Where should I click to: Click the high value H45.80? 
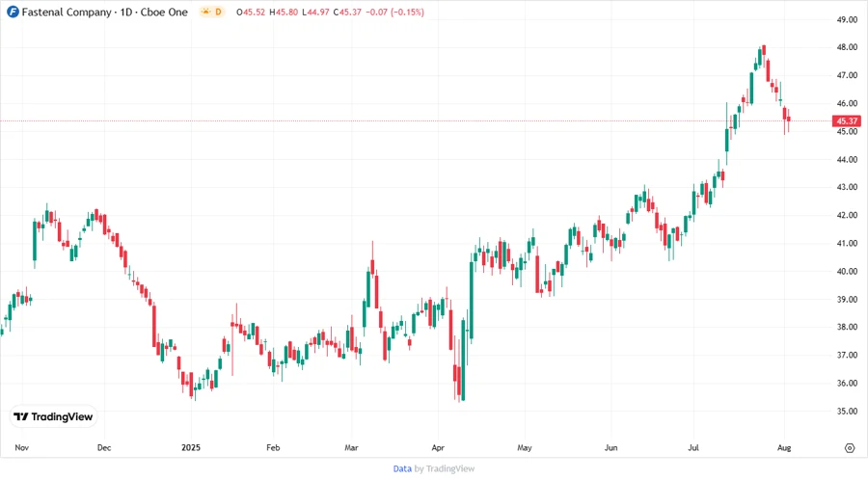tap(284, 13)
